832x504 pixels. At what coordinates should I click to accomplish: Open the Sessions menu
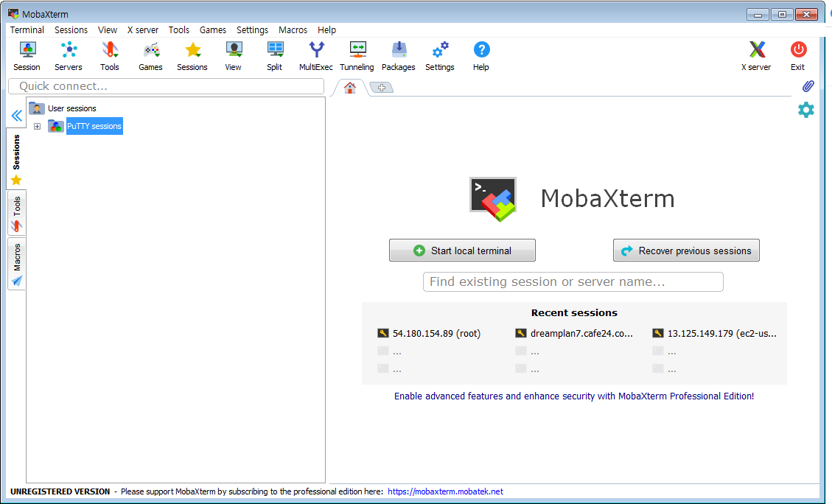pos(71,29)
